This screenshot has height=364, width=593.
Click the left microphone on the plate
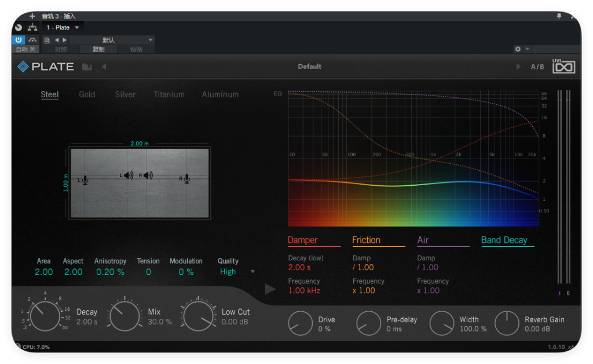point(85,181)
